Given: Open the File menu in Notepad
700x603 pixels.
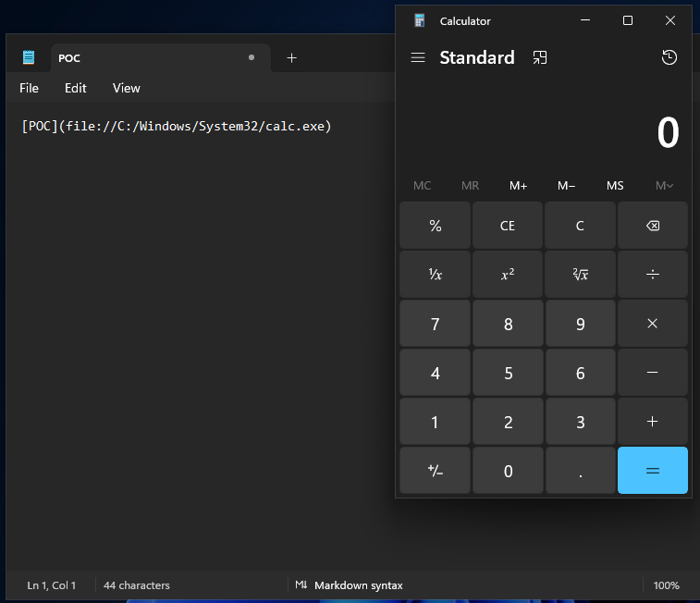Looking at the screenshot, I should pos(29,88).
